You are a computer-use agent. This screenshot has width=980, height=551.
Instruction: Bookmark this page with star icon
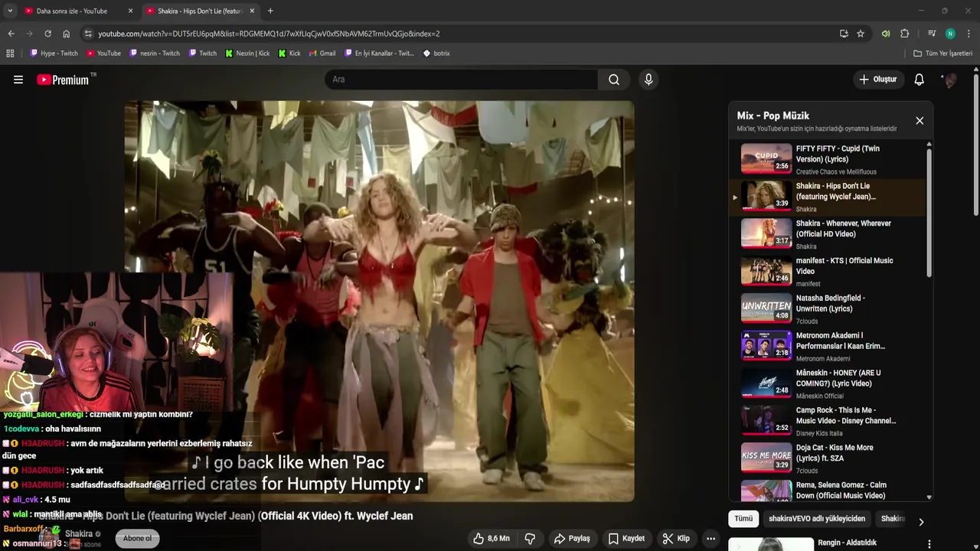(861, 34)
